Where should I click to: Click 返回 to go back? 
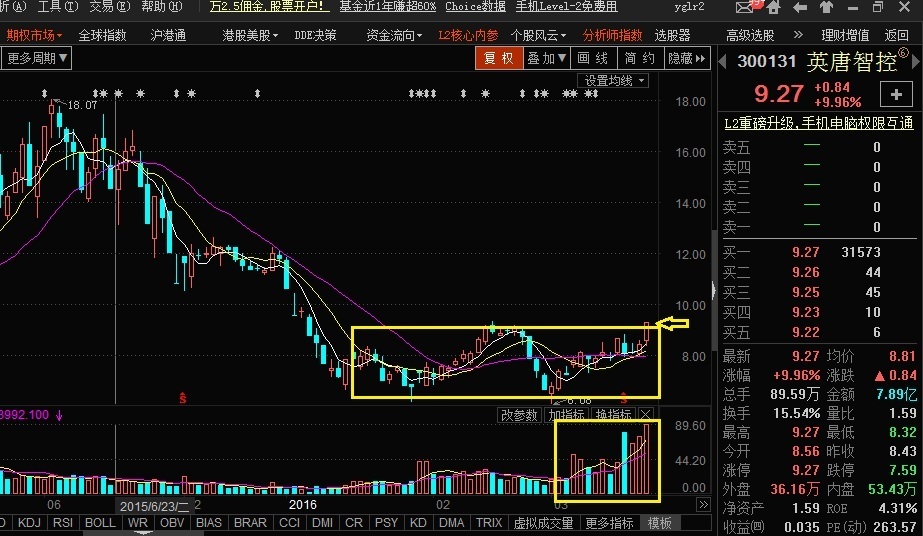point(896,35)
